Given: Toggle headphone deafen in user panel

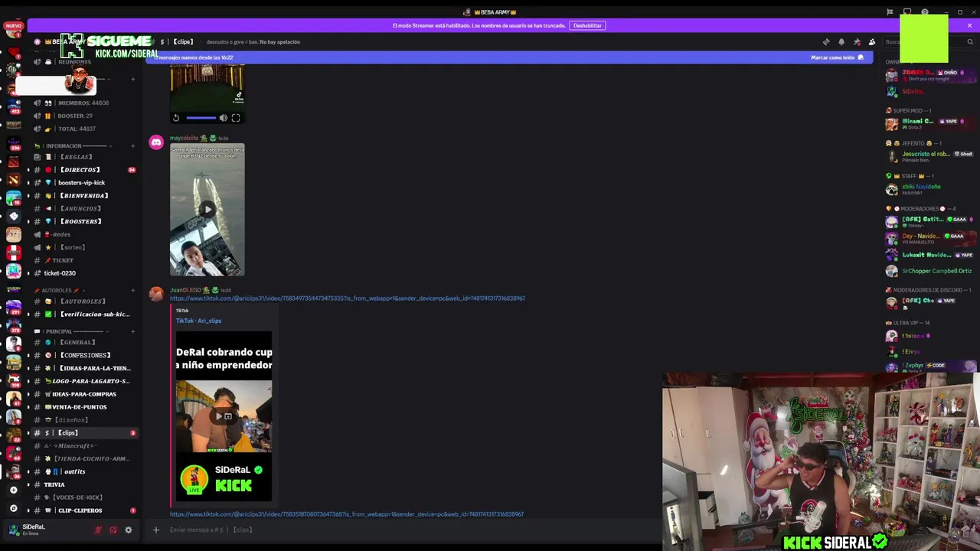Looking at the screenshot, I should (x=113, y=530).
